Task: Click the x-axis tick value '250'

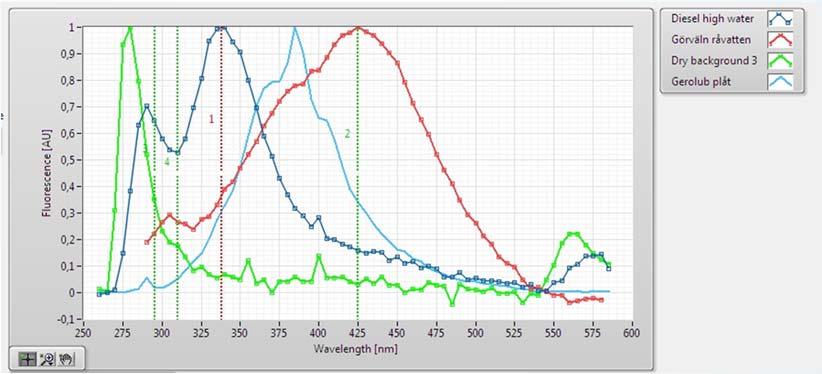Action: (83, 332)
